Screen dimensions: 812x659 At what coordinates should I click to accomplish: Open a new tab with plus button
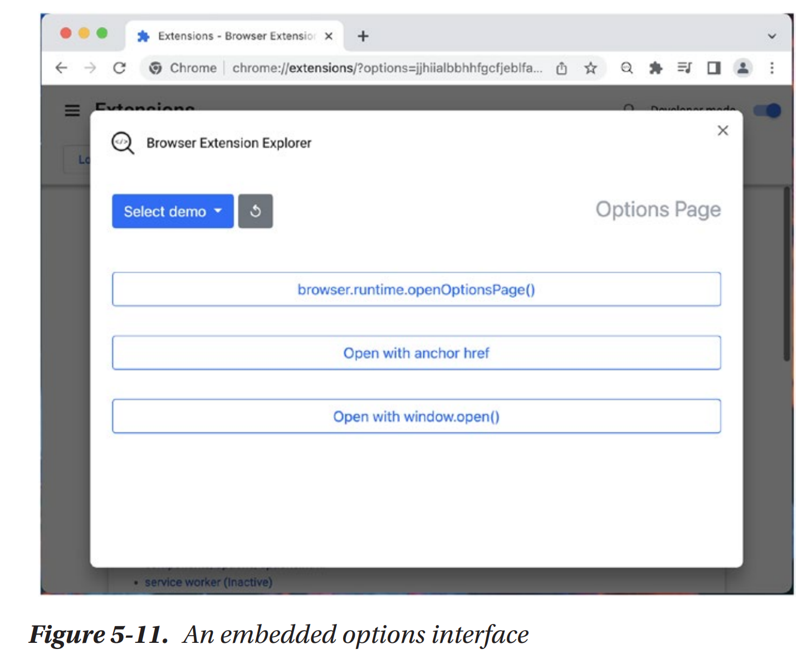363,36
